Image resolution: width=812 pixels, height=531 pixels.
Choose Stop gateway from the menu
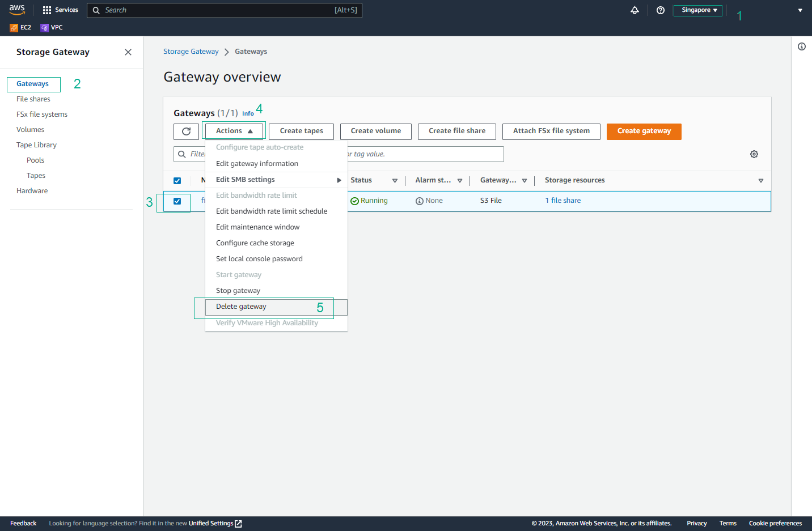[276, 291]
